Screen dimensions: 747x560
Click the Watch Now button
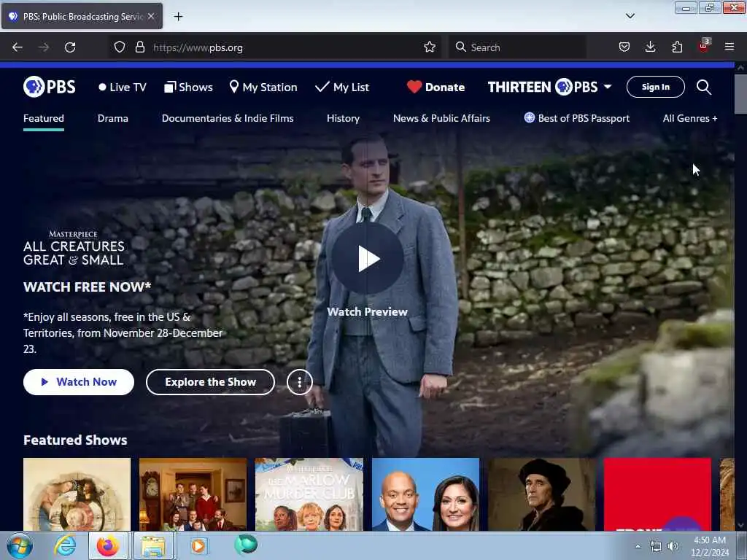tap(79, 382)
